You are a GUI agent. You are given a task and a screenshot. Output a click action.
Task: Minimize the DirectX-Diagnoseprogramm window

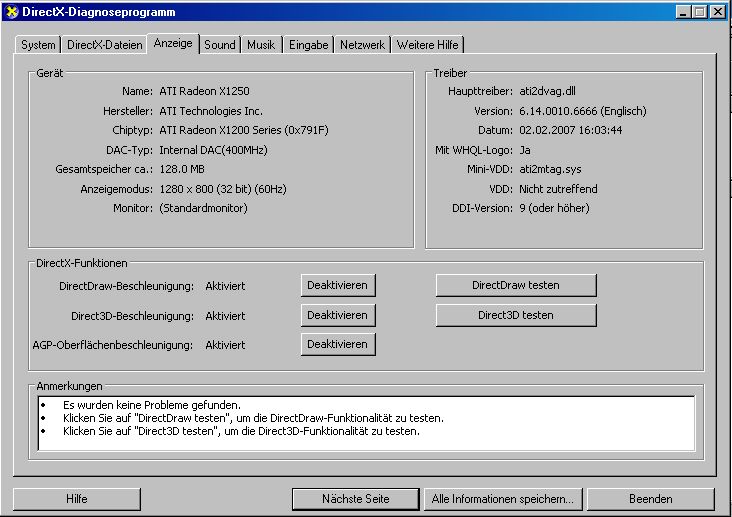pyautogui.click(x=683, y=12)
